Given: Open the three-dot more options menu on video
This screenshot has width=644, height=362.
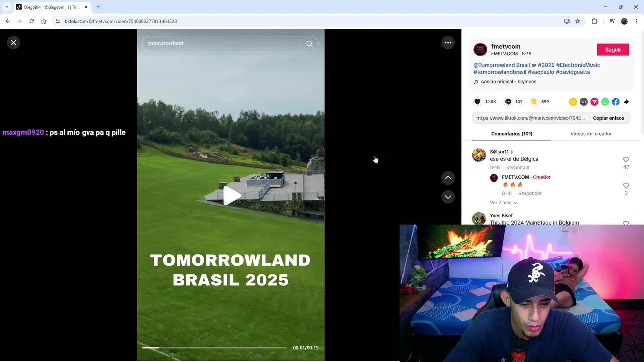Looking at the screenshot, I should pos(448,43).
